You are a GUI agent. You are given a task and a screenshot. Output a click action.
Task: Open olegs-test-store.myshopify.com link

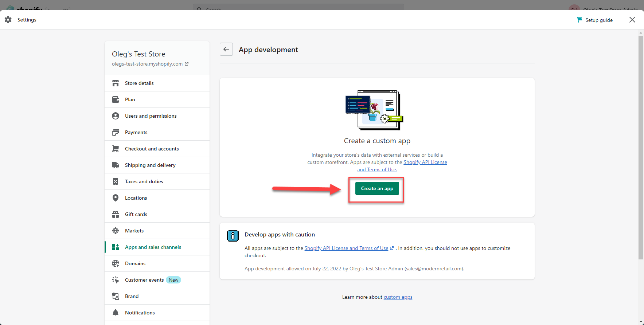(147, 64)
